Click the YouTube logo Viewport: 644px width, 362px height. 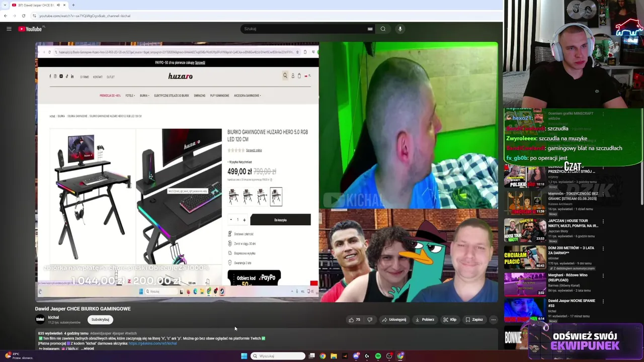30,29
